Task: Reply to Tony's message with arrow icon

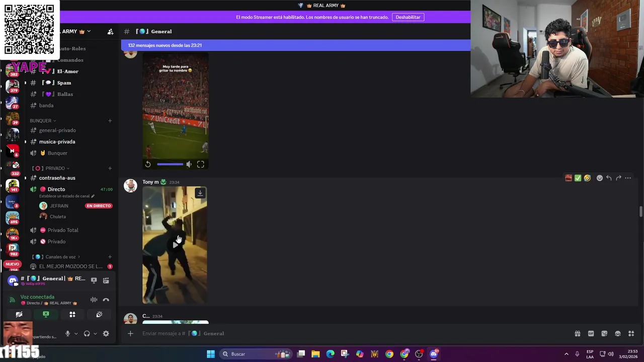Action: (x=609, y=178)
